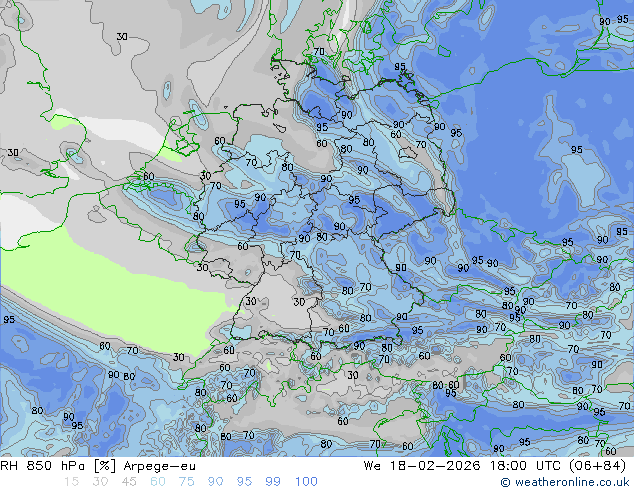Click the legend value 15

[x=71, y=482]
